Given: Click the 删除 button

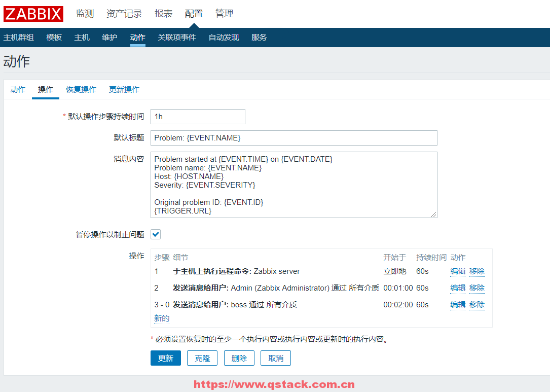Looking at the screenshot, I should (239, 358).
